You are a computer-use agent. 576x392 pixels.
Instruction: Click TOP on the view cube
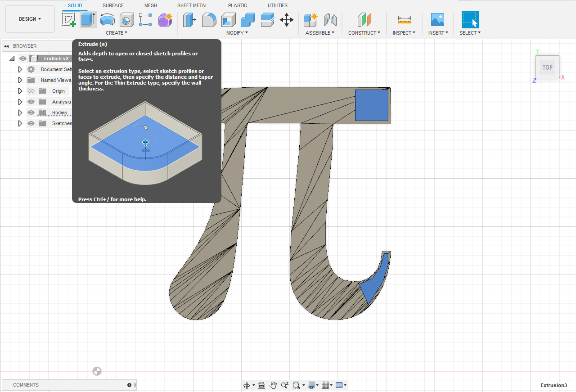tap(547, 67)
